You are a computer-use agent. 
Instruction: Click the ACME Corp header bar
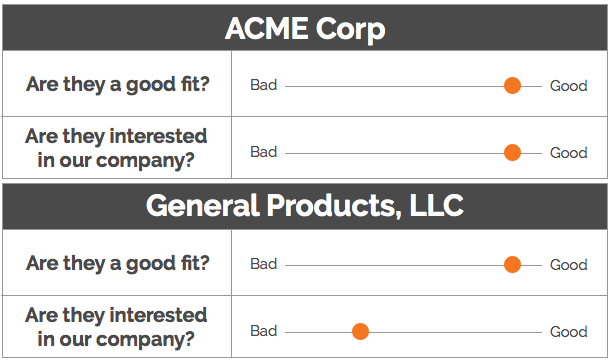tap(305, 28)
